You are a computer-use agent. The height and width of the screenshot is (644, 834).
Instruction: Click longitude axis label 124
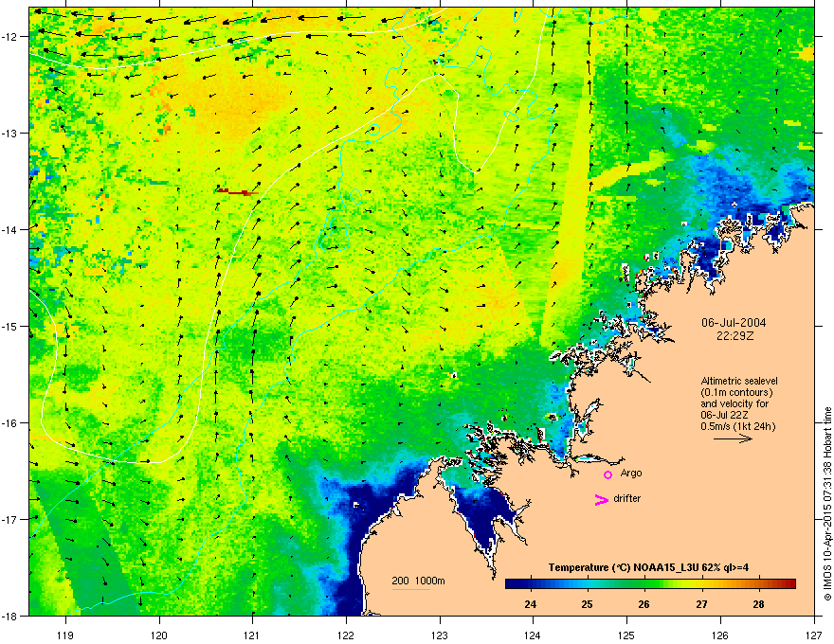533,635
